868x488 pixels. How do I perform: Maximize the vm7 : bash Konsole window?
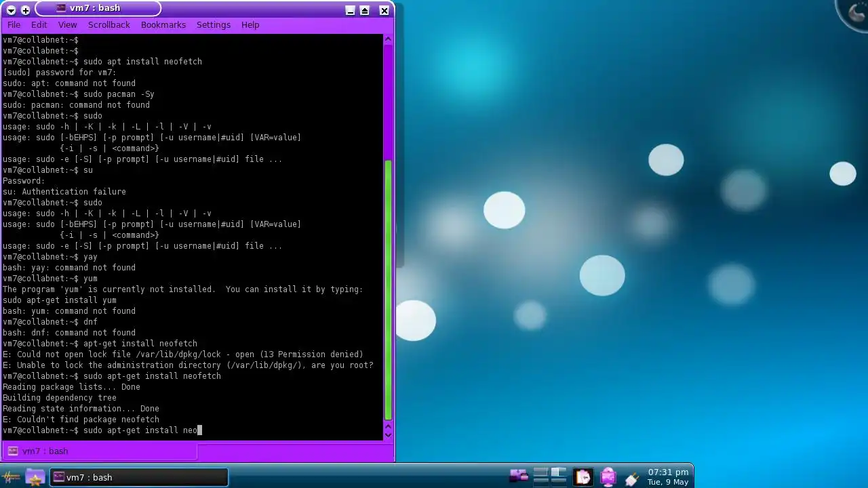point(365,10)
